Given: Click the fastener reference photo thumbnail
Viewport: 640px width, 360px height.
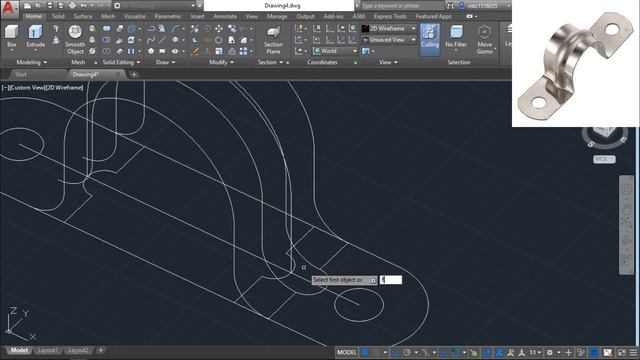Looking at the screenshot, I should click(576, 63).
